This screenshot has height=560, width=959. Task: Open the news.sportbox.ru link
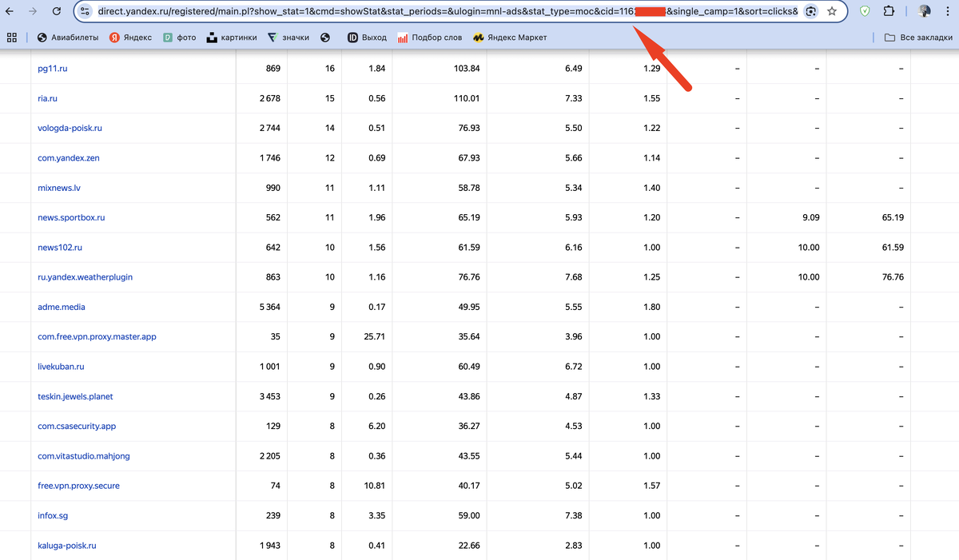click(71, 217)
